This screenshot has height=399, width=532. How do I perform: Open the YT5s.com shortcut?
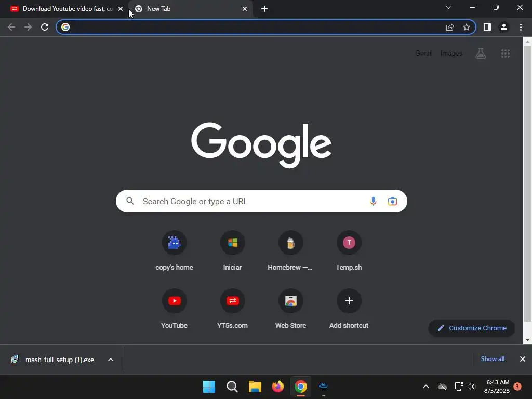(232, 309)
